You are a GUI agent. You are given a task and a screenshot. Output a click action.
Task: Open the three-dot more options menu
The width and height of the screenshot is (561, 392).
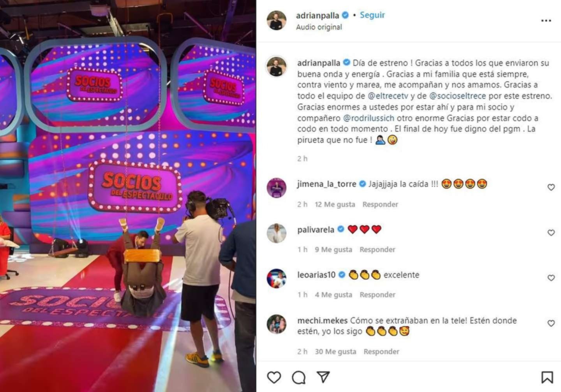click(546, 21)
